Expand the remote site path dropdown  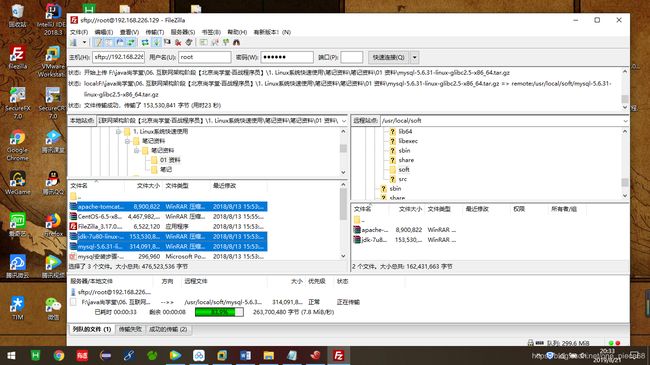point(625,121)
